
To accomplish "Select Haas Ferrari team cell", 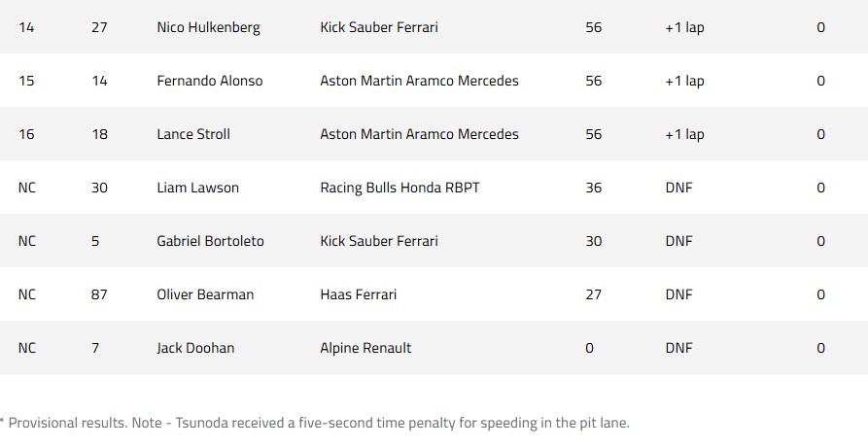I will point(358,294).
